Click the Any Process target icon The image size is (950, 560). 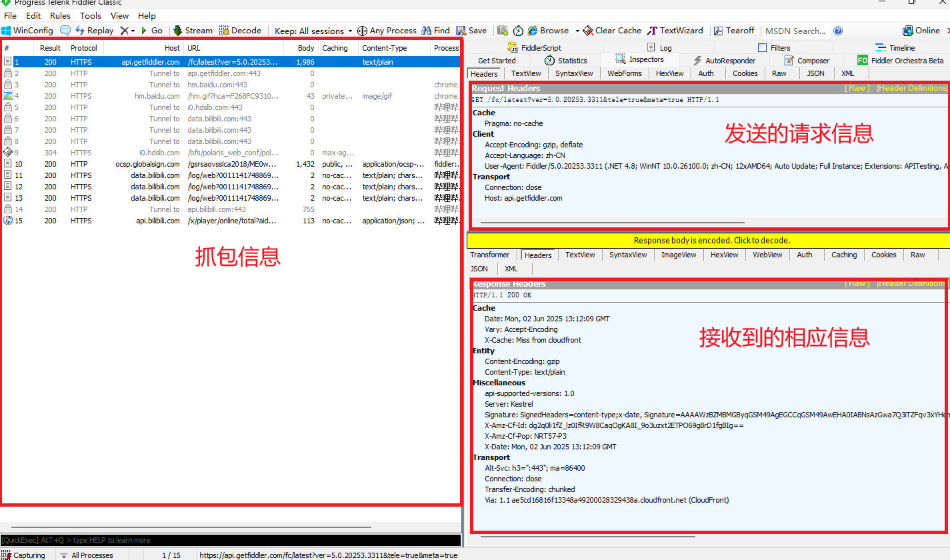click(362, 31)
